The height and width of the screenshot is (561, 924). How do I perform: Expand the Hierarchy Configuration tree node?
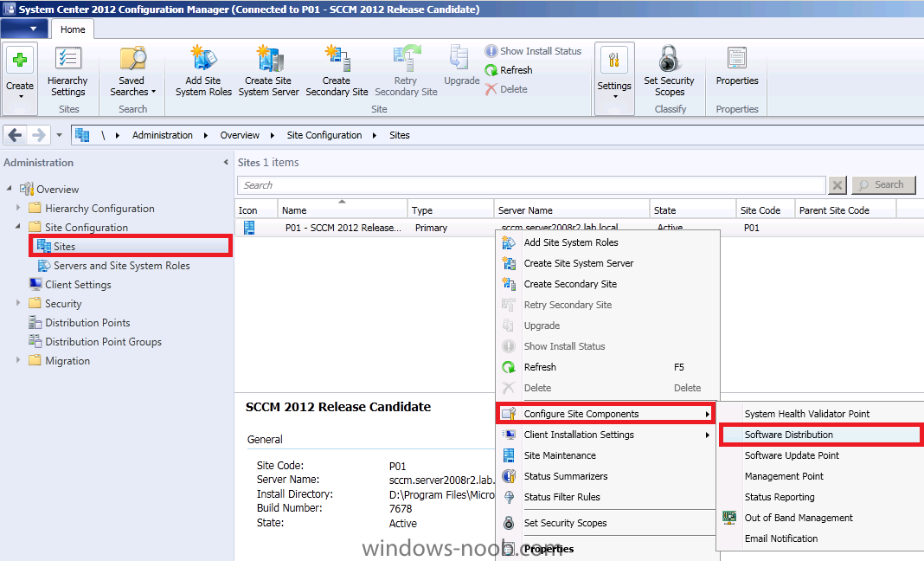17,208
